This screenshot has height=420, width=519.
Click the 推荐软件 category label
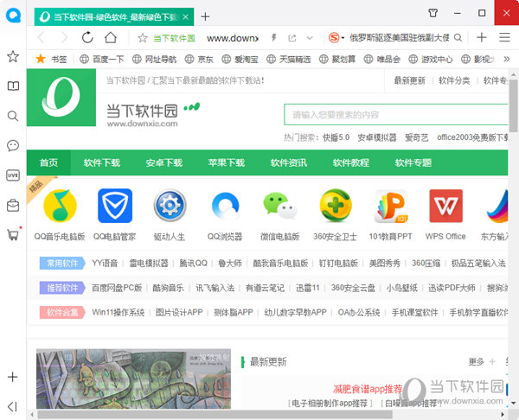pos(62,288)
